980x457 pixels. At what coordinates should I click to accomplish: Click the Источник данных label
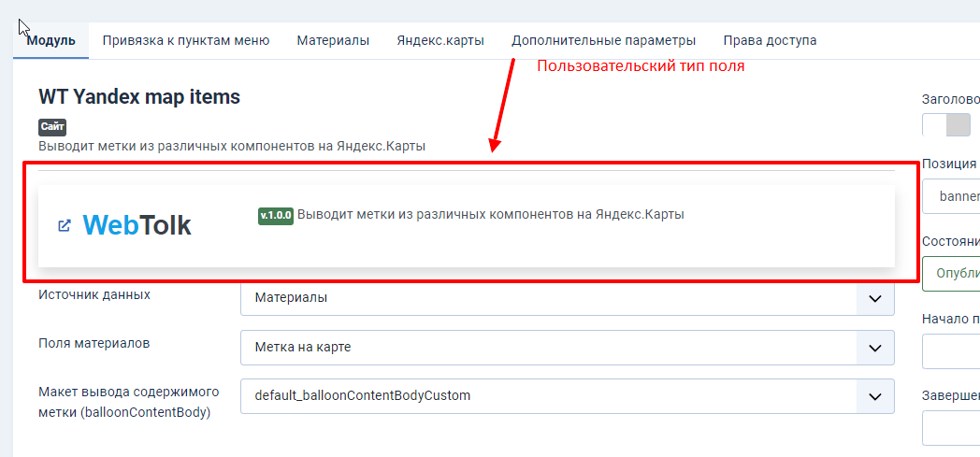pyautogui.click(x=94, y=294)
